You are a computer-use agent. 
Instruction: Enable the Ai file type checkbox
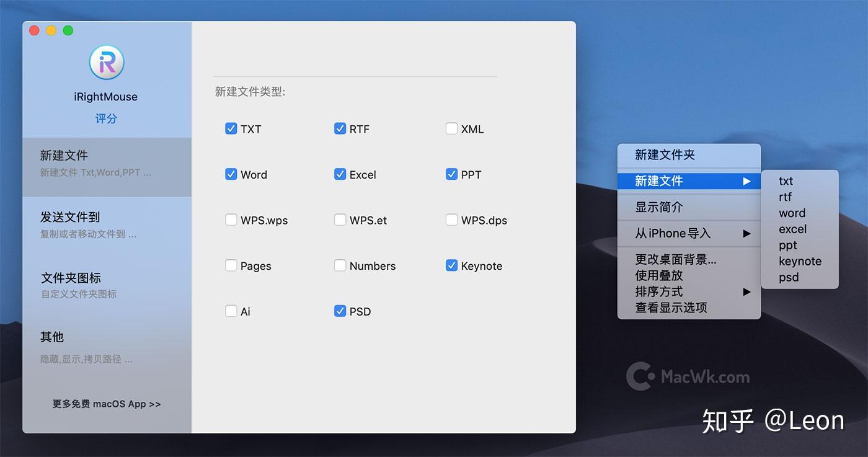(x=231, y=311)
